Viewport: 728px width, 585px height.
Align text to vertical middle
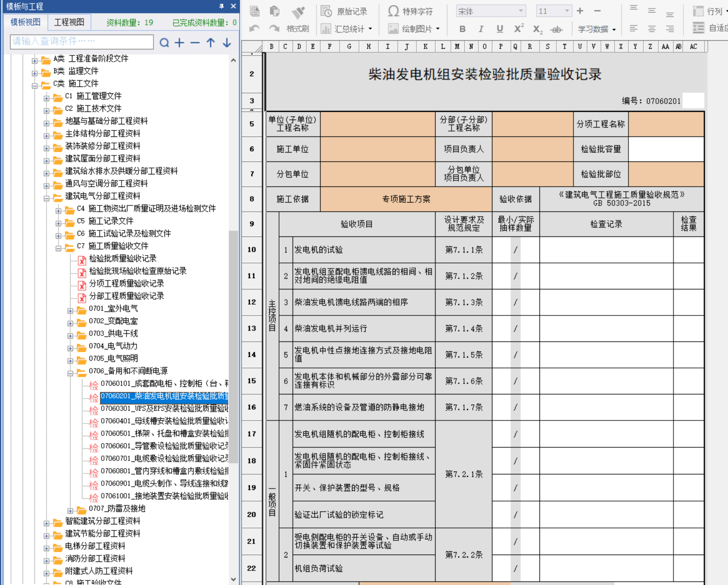[651, 10]
